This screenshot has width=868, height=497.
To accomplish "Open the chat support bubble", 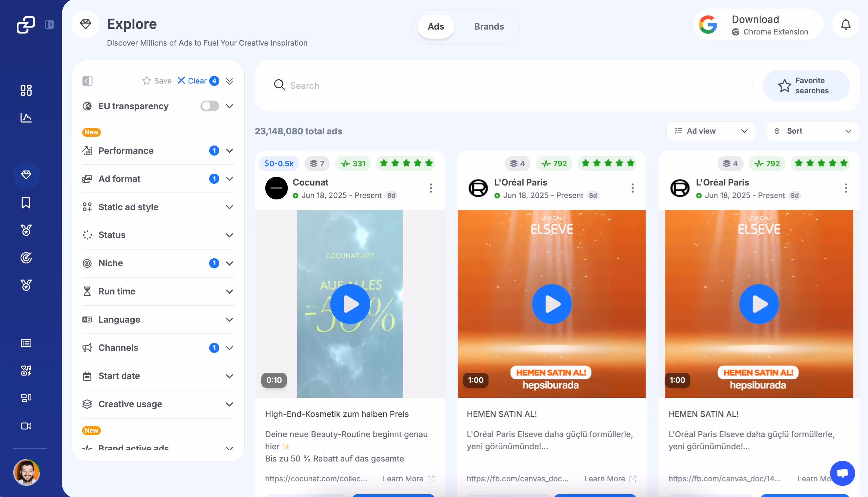I will 842,473.
